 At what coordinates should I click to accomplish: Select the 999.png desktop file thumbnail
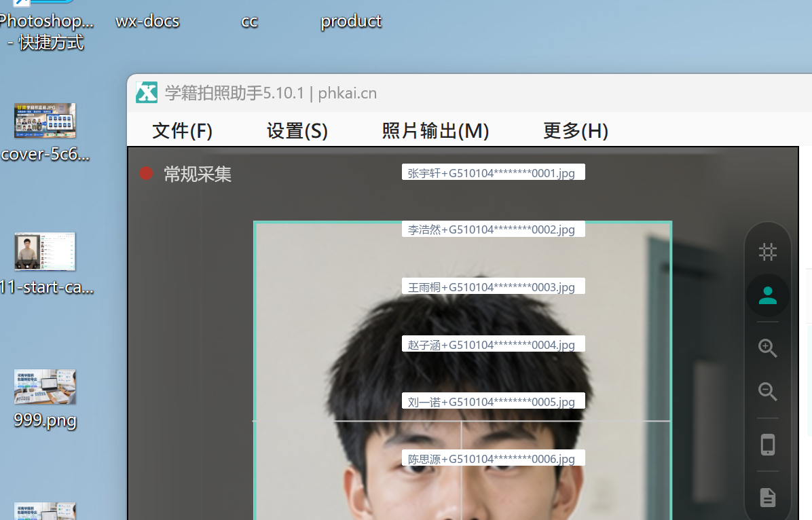[45, 386]
